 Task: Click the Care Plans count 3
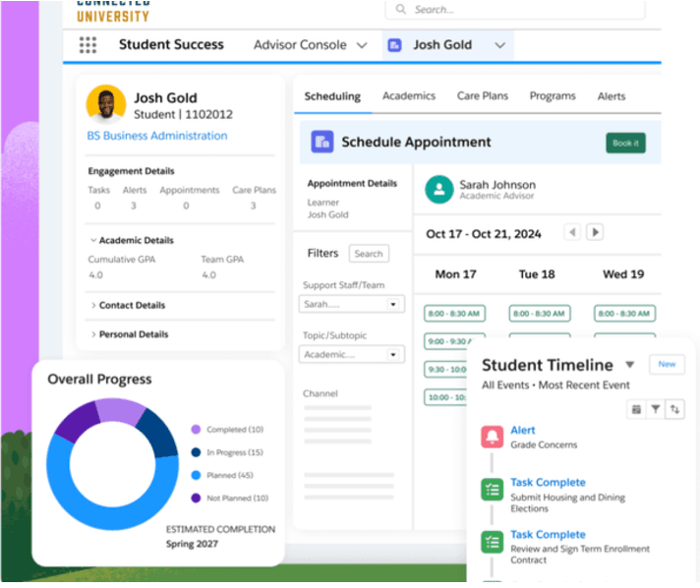(x=253, y=206)
